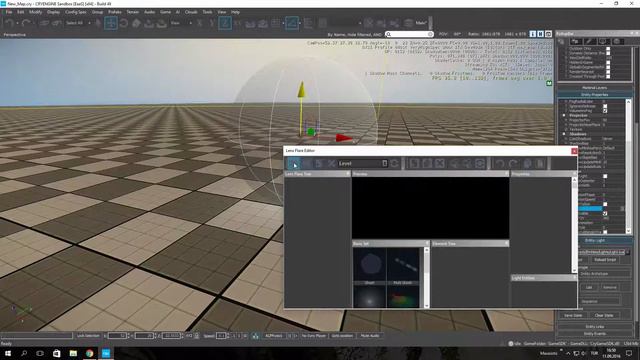640x360 pixels.
Task: Click the Reload icon next to Level dropdown
Action: (394, 164)
